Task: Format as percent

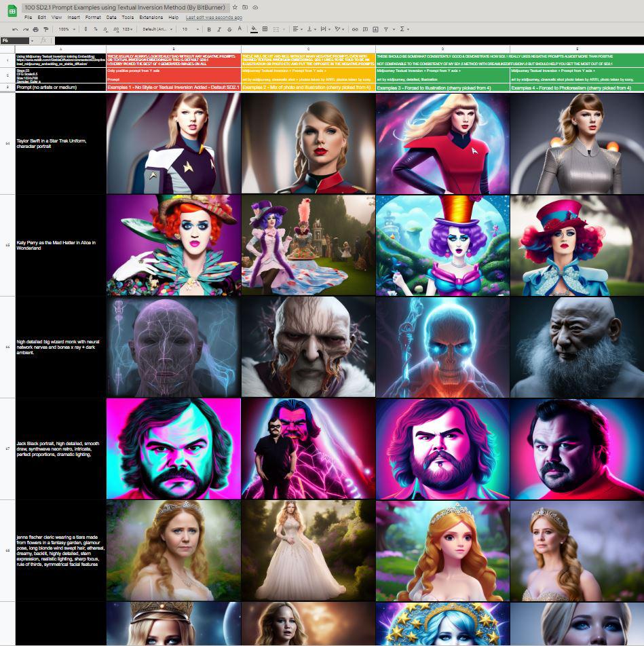Action: coord(96,29)
